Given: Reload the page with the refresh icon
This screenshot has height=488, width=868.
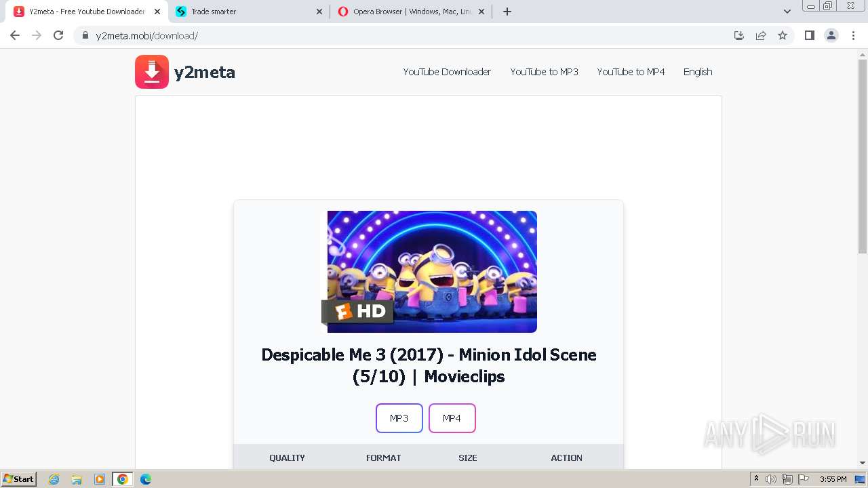Looking at the screenshot, I should pyautogui.click(x=58, y=35).
